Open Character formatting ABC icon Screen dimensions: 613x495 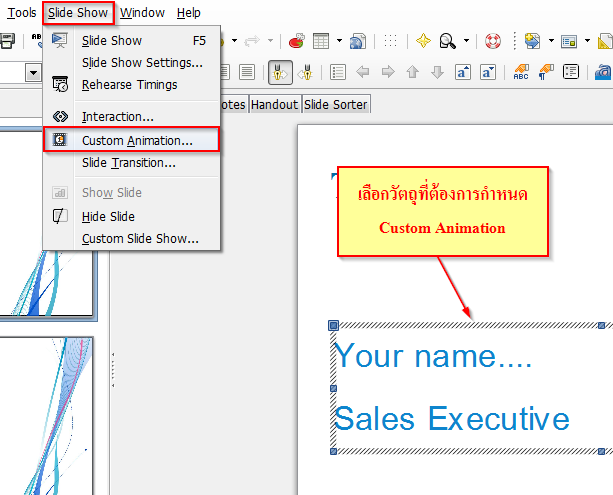(x=521, y=72)
